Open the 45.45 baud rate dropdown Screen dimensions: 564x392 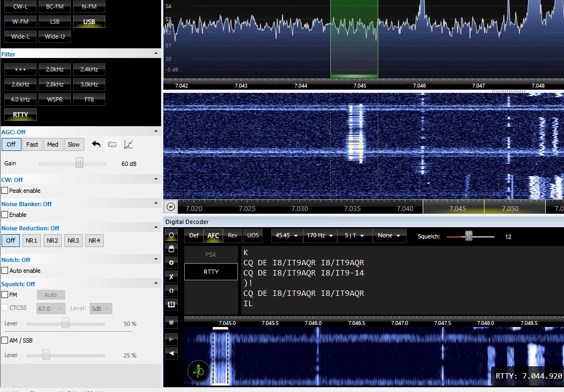(286, 235)
